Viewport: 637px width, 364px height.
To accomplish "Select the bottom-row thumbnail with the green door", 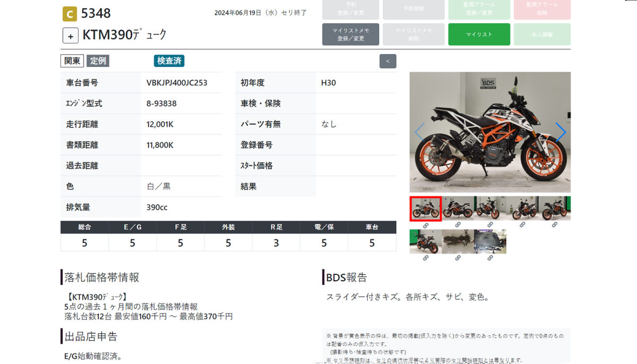I will click(x=425, y=242).
